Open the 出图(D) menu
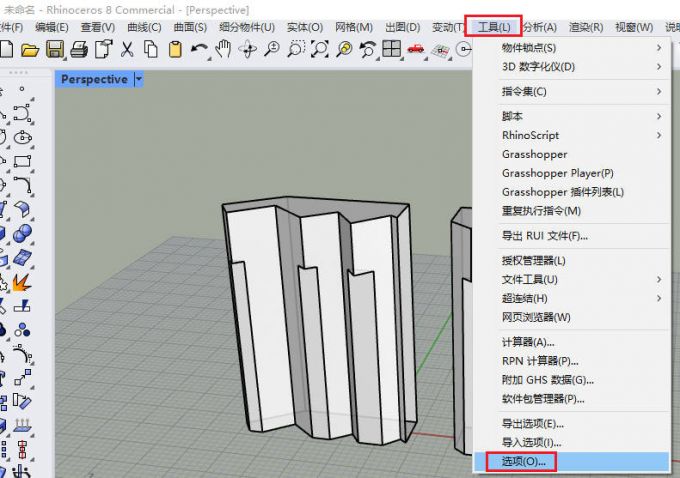Viewport: 680px width, 478px height. 403,27
